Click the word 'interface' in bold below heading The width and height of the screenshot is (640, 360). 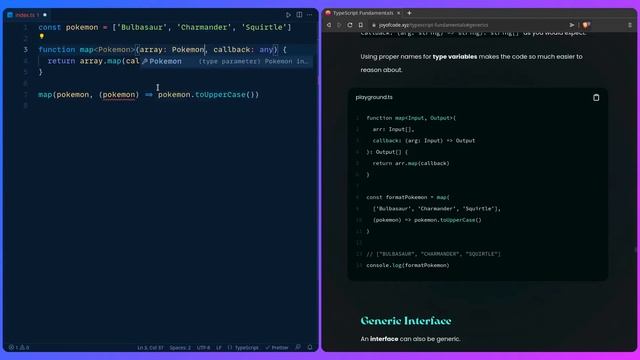pos(384,339)
